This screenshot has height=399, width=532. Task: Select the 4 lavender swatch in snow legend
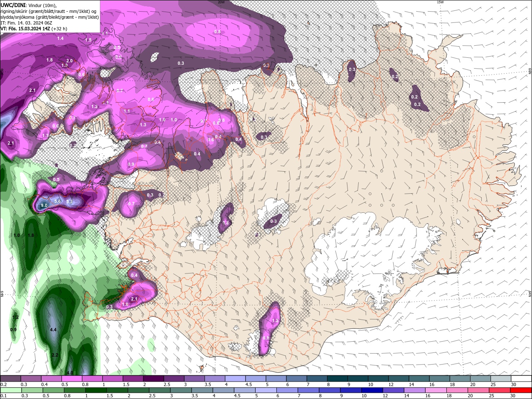click(x=235, y=379)
